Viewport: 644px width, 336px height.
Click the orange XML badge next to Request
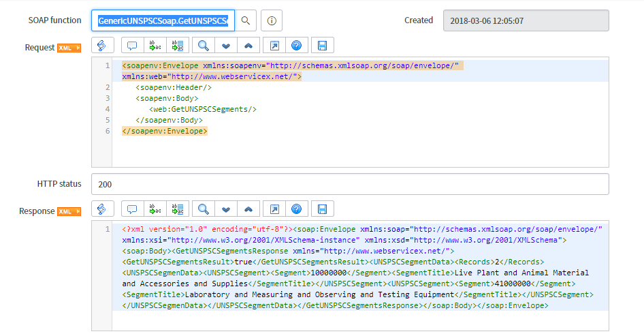point(69,48)
